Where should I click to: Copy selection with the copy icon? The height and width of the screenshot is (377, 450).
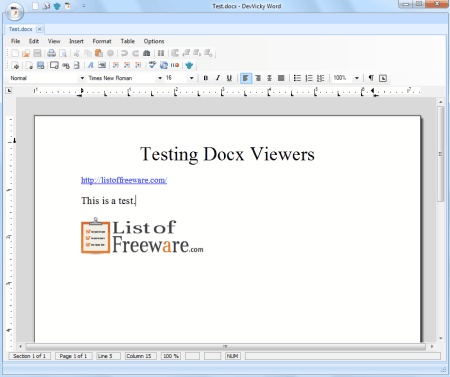[88, 53]
